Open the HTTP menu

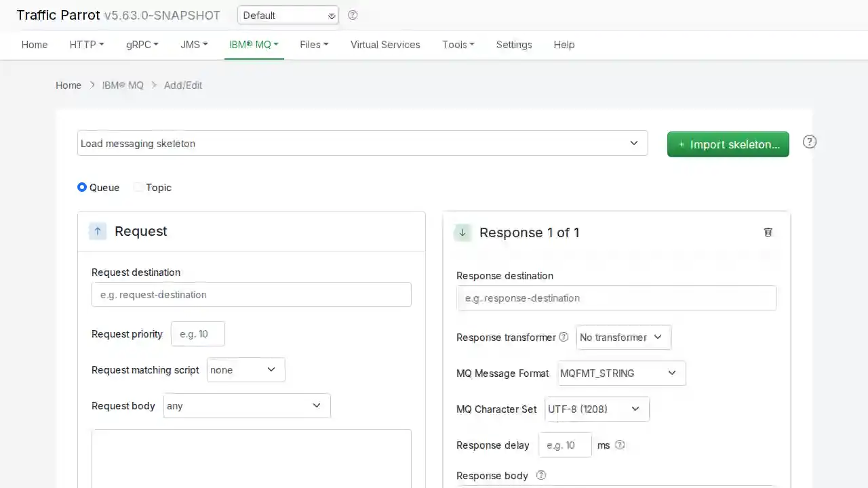87,45
